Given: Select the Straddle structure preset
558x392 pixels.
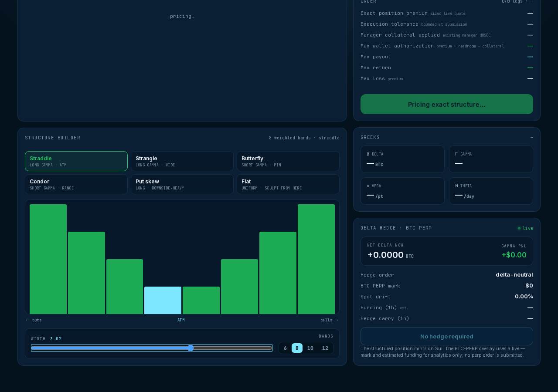Looking at the screenshot, I should (76, 161).
